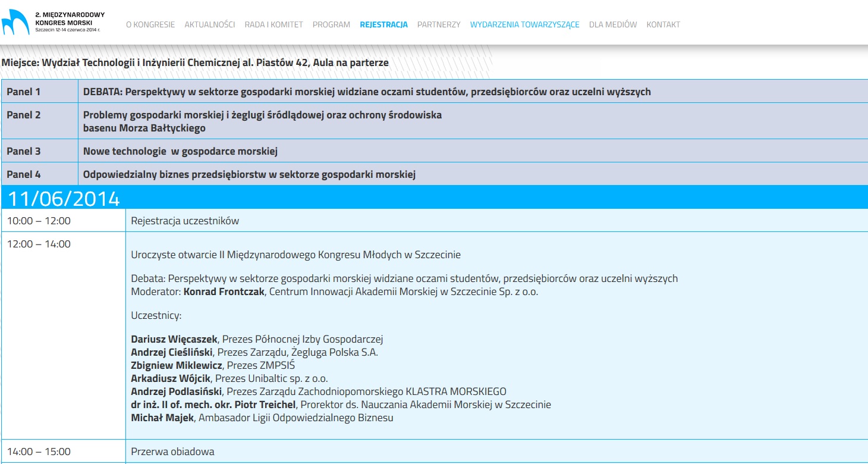Select the REJESTRACJA menu item
This screenshot has height=464, width=868.
pos(384,24)
